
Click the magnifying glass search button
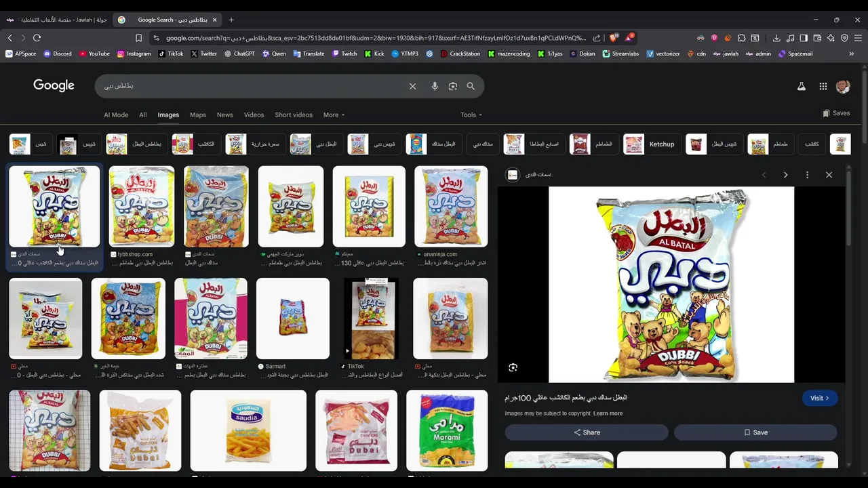click(x=471, y=86)
